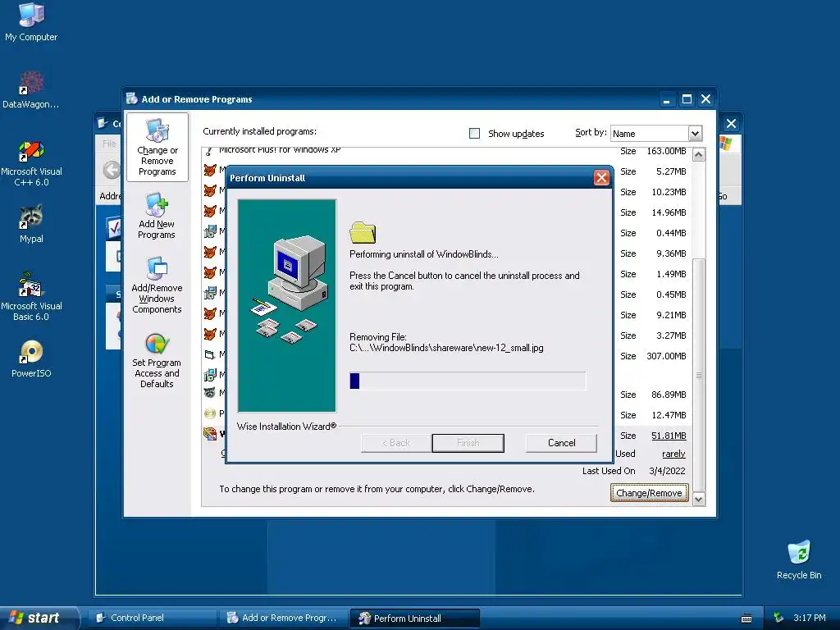Click the program list scrollbar up arrow
This screenshot has height=630, width=840.
pyautogui.click(x=699, y=155)
